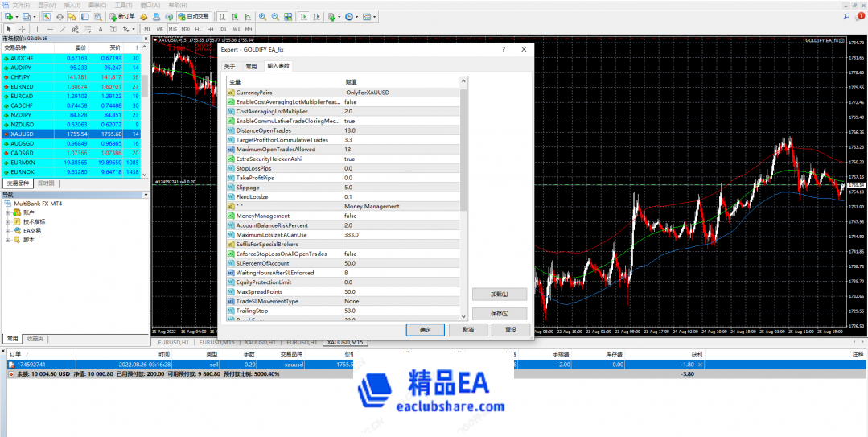Select the equidistant channel drawing tool

coord(75,29)
